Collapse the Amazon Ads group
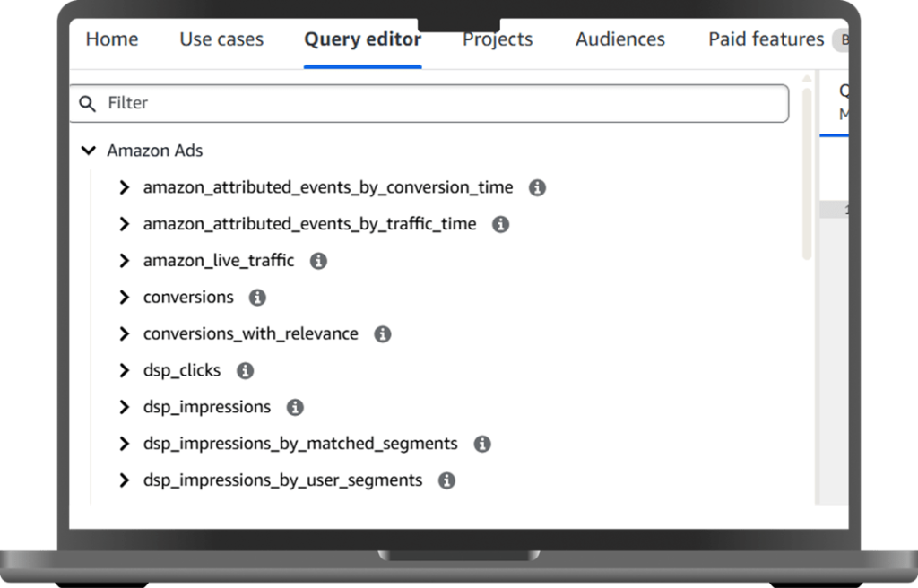 89,151
